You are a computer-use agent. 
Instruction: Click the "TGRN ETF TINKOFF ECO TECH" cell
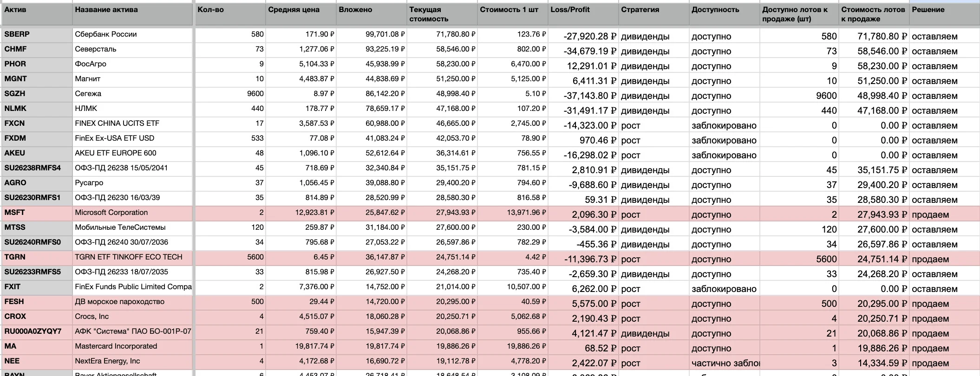pyautogui.click(x=132, y=258)
